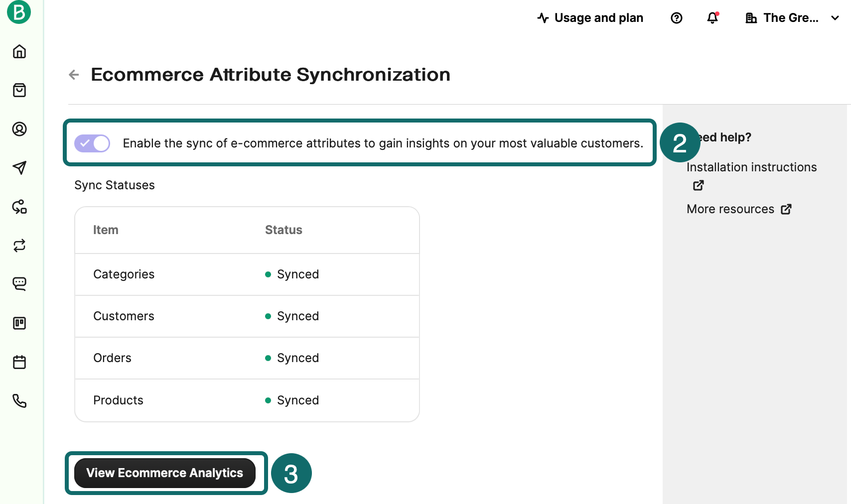Open the Meetings calendar icon
The width and height of the screenshot is (851, 504).
point(19,362)
